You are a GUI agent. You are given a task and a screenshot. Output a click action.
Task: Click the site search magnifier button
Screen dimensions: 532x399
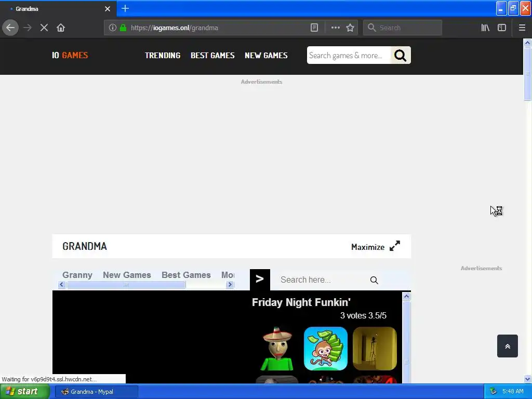(401, 55)
